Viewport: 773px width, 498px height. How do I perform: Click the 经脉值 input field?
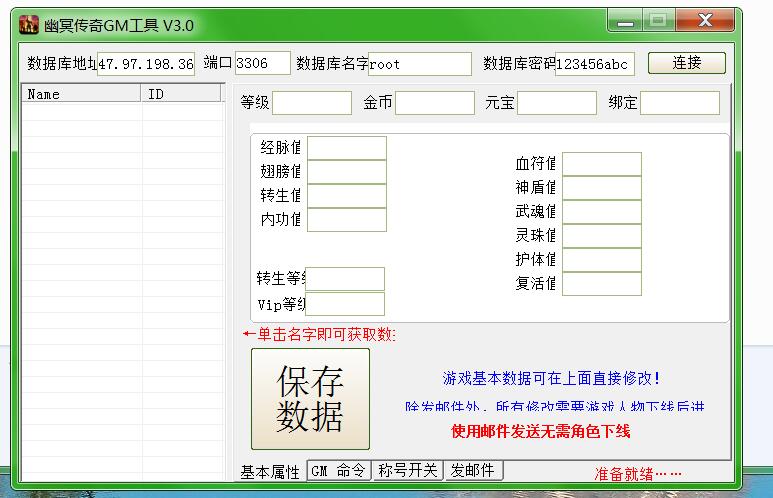[x=346, y=148]
